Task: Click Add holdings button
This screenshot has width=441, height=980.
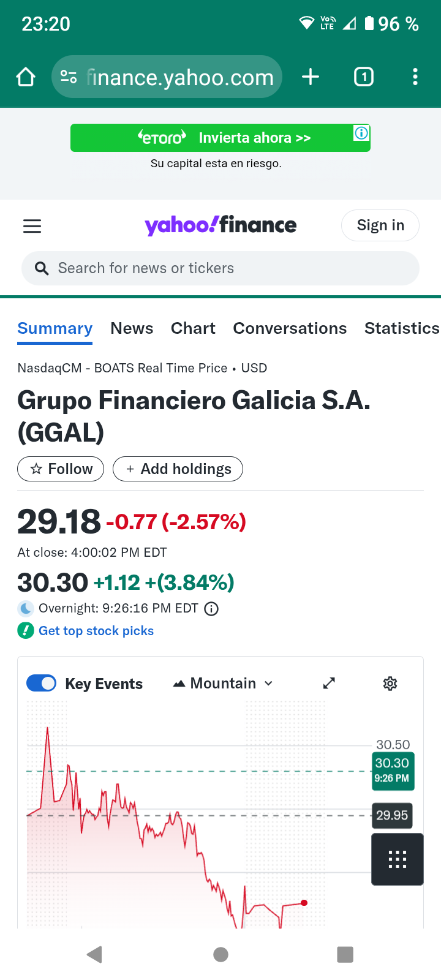Action: click(178, 469)
